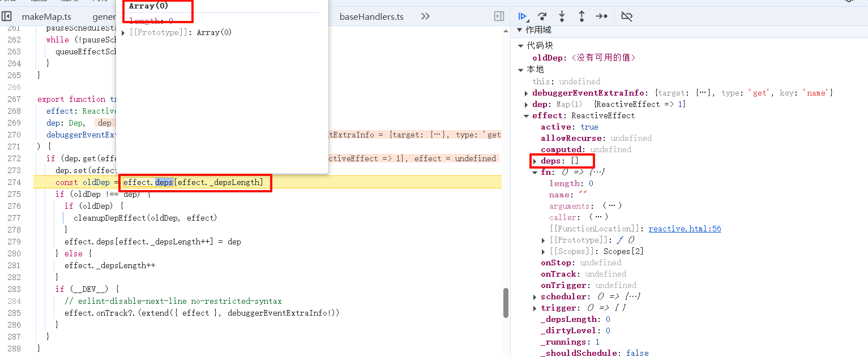This screenshot has width=868, height=357.
Task: Step out of current function
Action: [581, 16]
